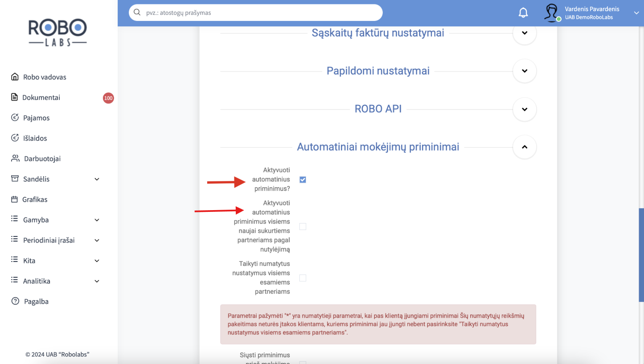This screenshot has width=644, height=364.
Task: Expand Kita submenu chevron
Action: coord(97,261)
